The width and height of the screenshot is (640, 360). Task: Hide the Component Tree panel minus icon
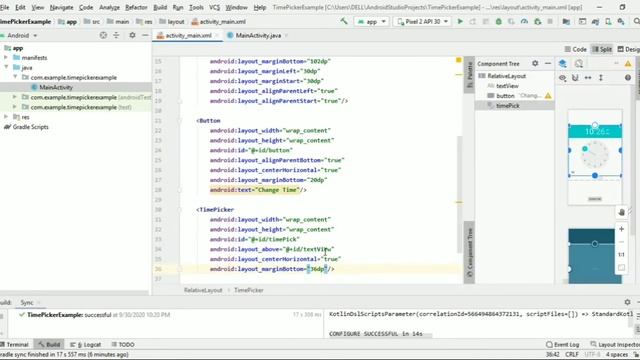pos(548,63)
